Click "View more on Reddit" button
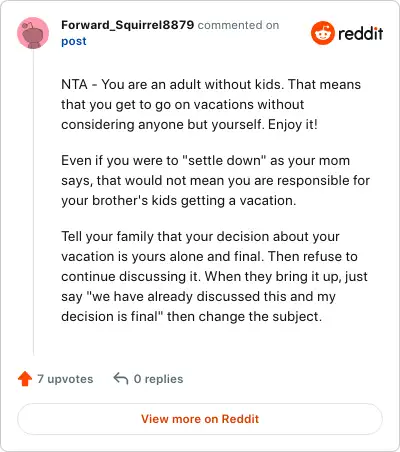 200,419
